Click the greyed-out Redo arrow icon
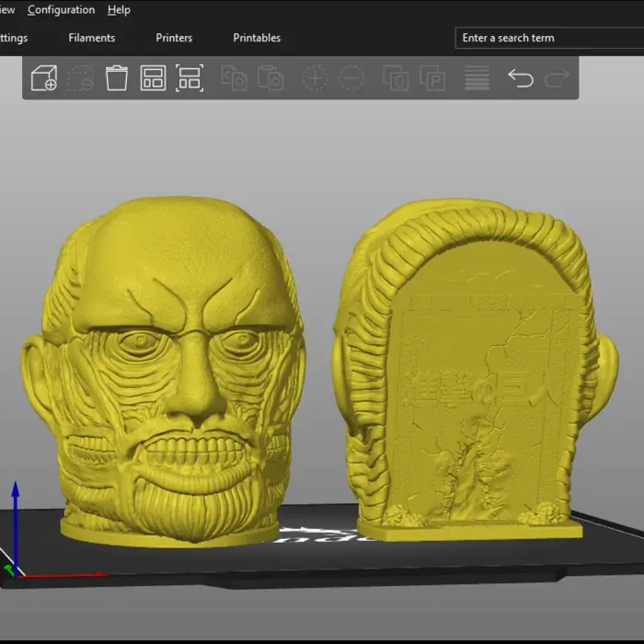The height and width of the screenshot is (644, 644). coord(558,78)
